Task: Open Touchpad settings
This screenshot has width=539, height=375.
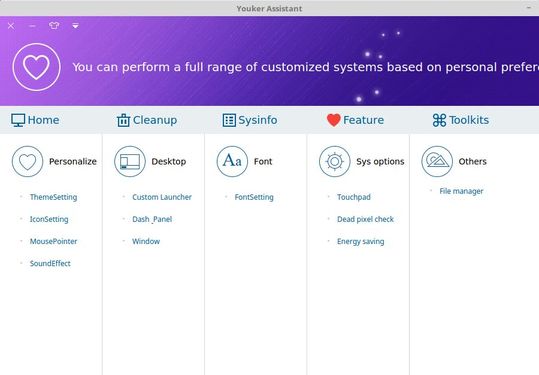Action: [x=354, y=197]
